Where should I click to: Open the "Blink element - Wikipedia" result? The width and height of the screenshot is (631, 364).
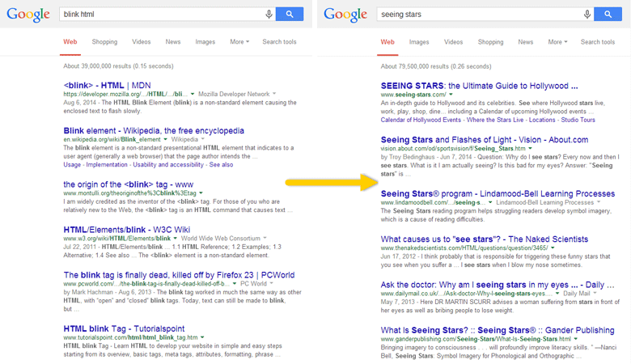(x=153, y=130)
